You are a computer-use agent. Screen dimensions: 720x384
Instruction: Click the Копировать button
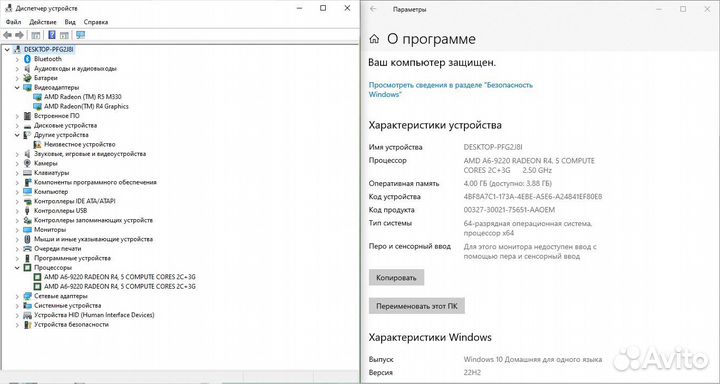click(x=396, y=277)
